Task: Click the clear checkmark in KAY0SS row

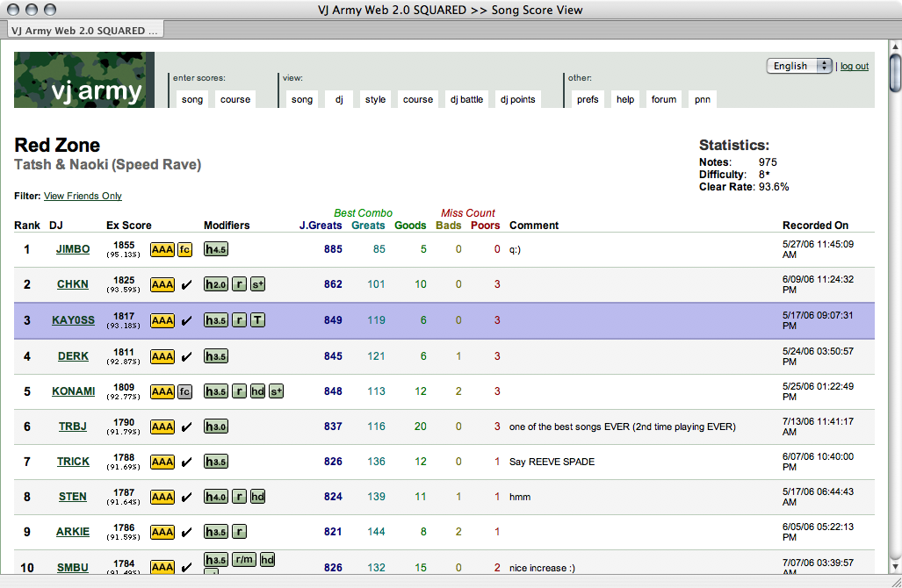Action: 186,321
